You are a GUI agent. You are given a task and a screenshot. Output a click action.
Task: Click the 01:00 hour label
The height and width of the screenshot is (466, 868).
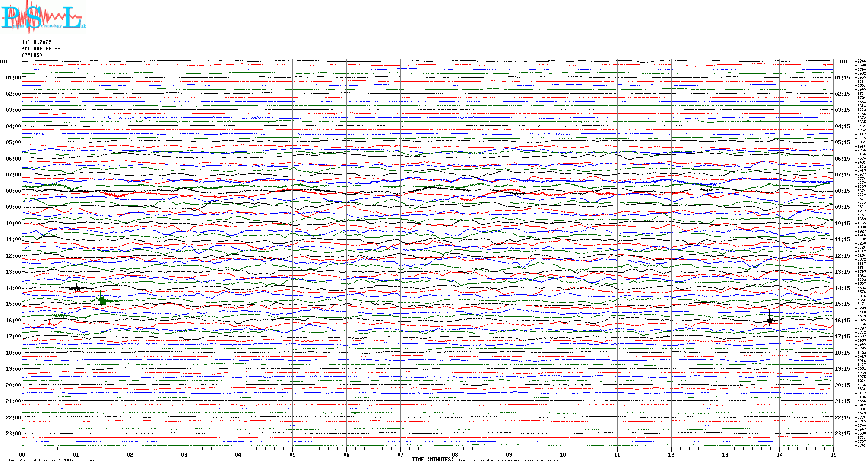[13, 78]
